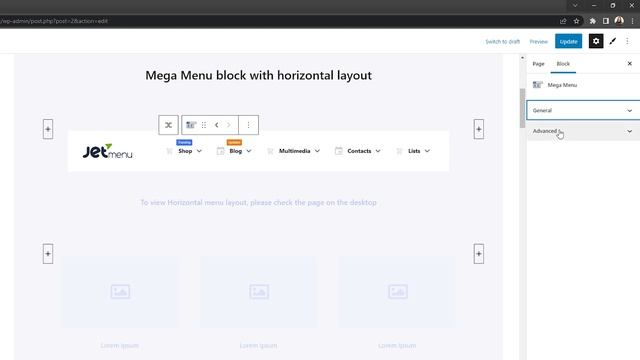Click the icon beside Contacts
Screen dimensions: 640x360
pyautogui.click(x=338, y=151)
